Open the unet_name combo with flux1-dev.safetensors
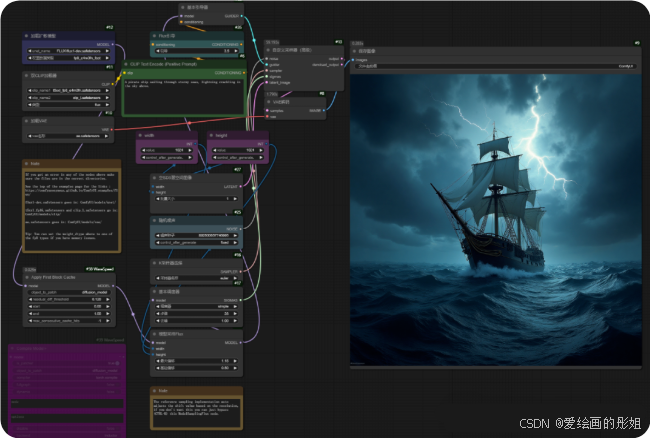 pos(68,51)
